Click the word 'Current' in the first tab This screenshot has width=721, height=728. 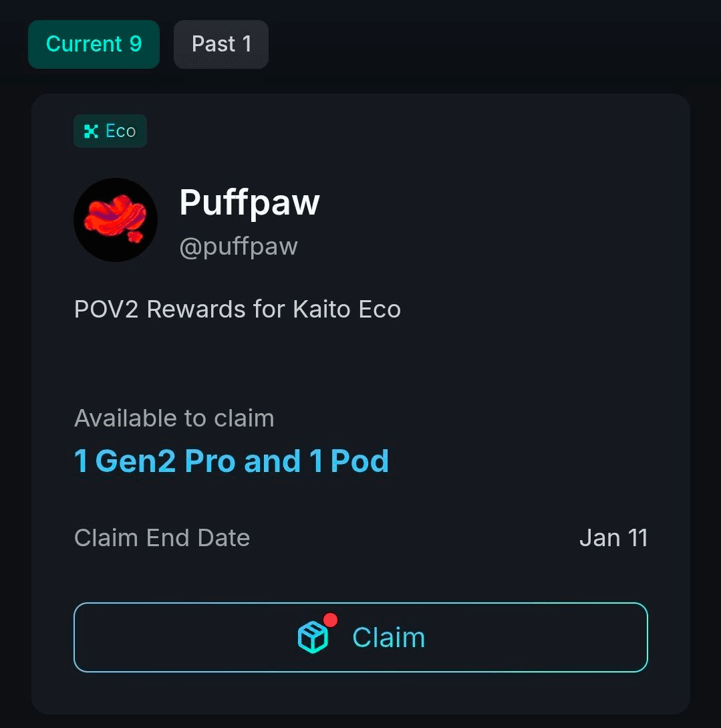[84, 44]
